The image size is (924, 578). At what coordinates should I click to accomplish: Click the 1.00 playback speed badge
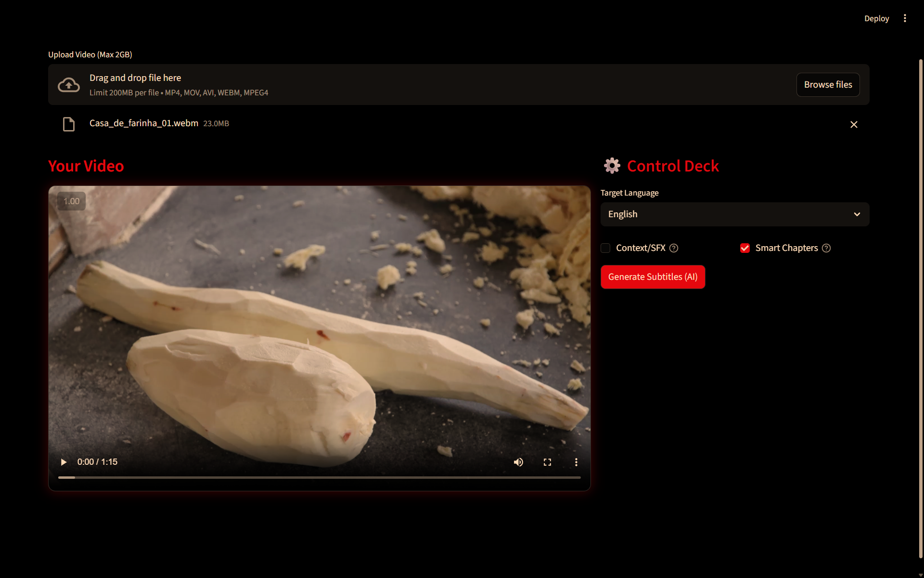[x=71, y=201]
